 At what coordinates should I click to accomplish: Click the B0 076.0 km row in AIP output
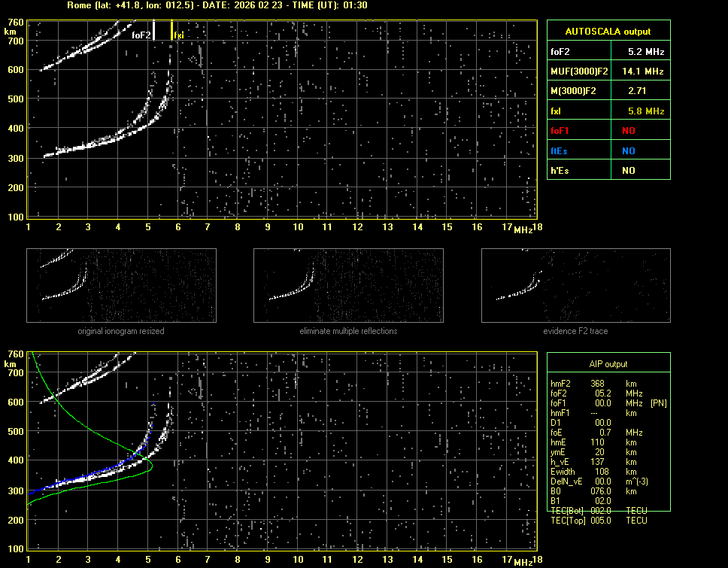click(x=594, y=491)
